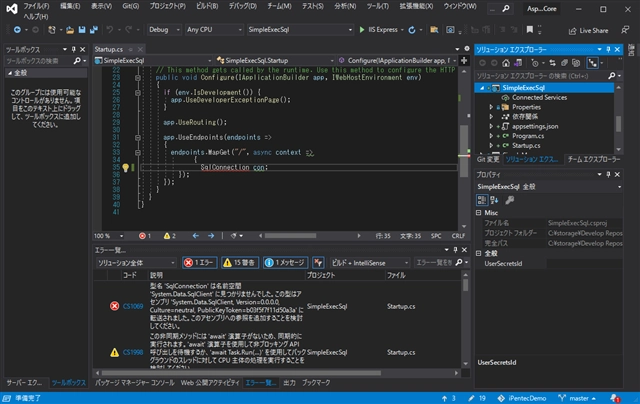Click the editor horizontal scrollbar thumb

[x=290, y=236]
